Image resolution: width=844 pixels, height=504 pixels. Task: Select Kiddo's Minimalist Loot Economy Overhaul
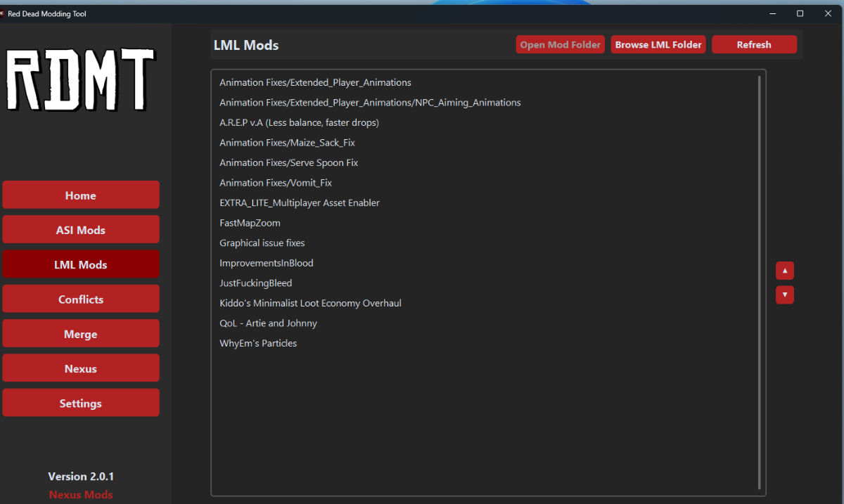(x=310, y=303)
